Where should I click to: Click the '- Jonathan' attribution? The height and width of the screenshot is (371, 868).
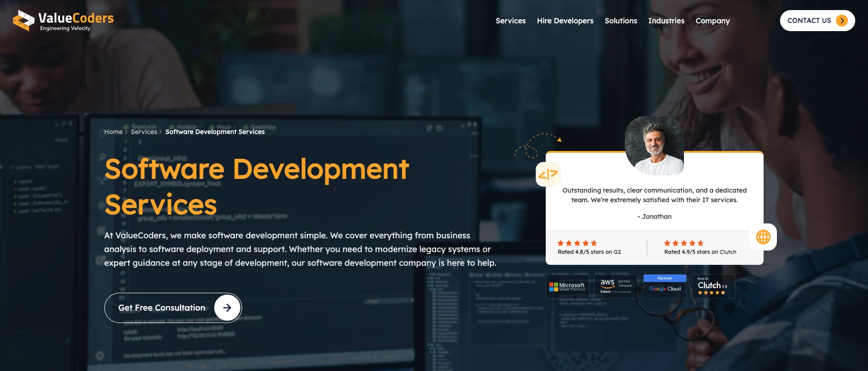tap(654, 216)
